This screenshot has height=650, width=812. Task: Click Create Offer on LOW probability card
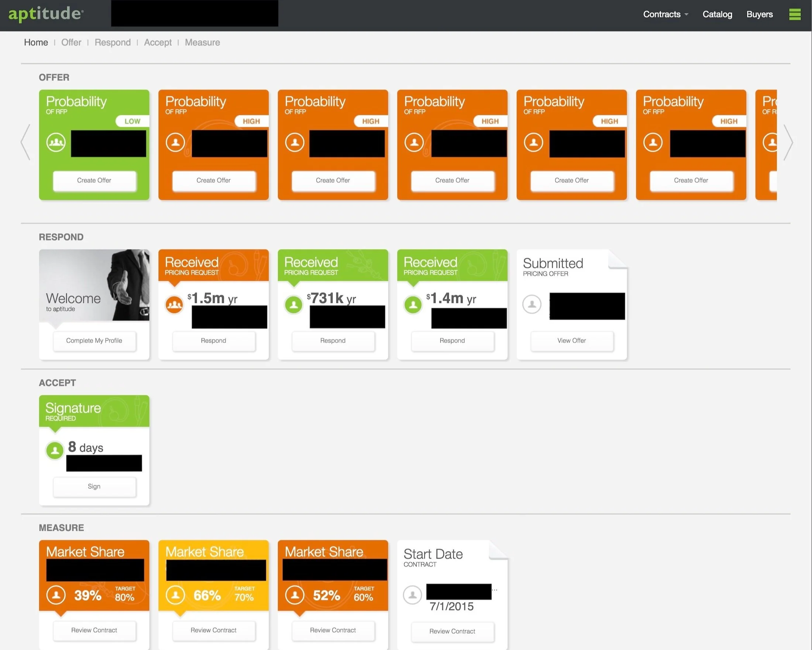(94, 181)
